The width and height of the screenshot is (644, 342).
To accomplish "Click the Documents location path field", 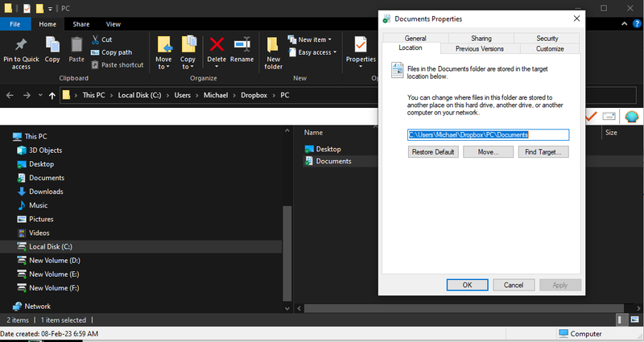I will click(x=488, y=135).
